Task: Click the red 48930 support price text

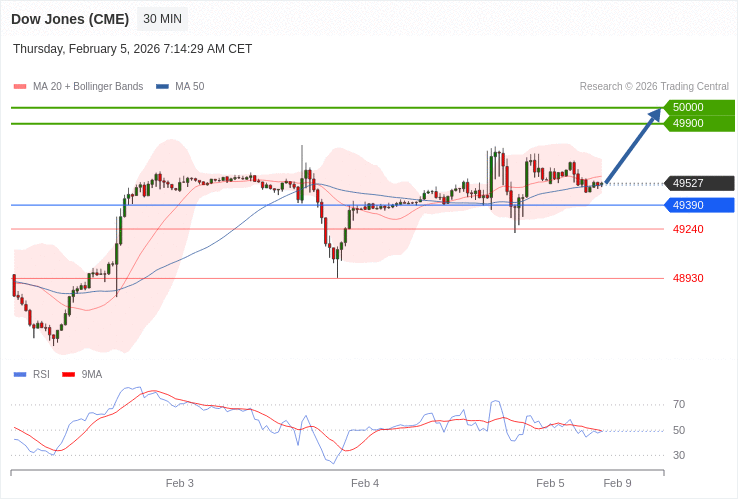Action: 688,278
